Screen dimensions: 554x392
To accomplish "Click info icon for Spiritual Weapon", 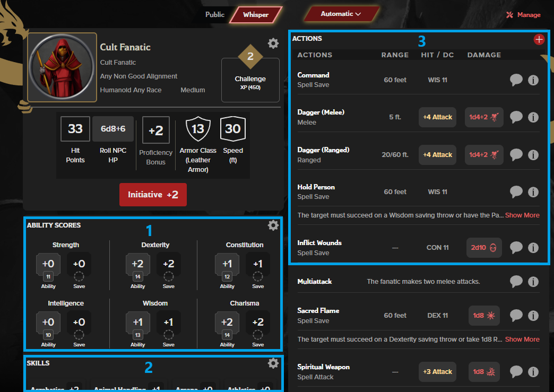I will [x=533, y=372].
